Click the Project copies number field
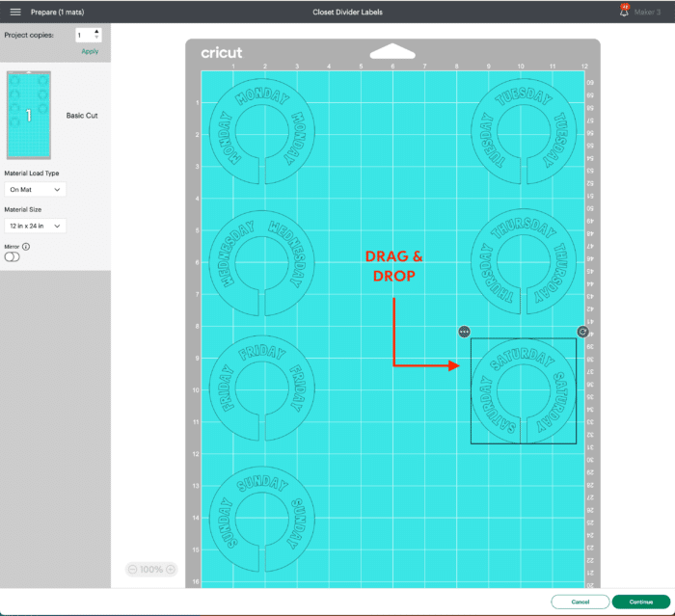This screenshot has width=675, height=616. pos(83,35)
